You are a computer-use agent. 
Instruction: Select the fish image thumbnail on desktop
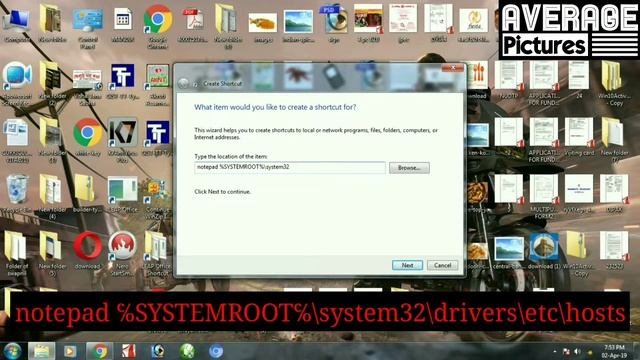pyautogui.click(x=263, y=27)
